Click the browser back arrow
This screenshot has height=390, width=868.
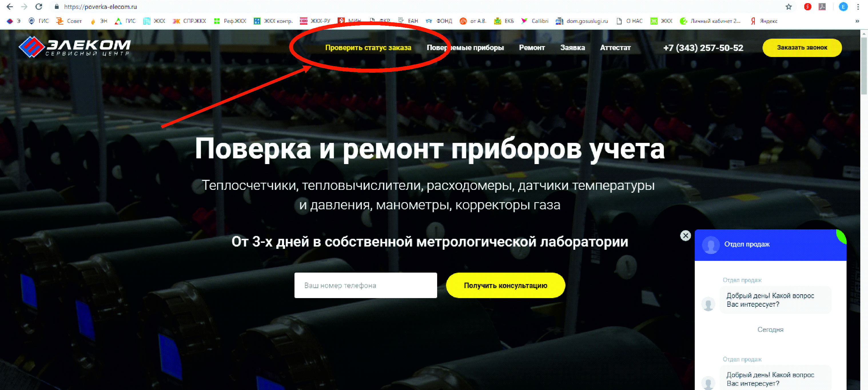[9, 6]
